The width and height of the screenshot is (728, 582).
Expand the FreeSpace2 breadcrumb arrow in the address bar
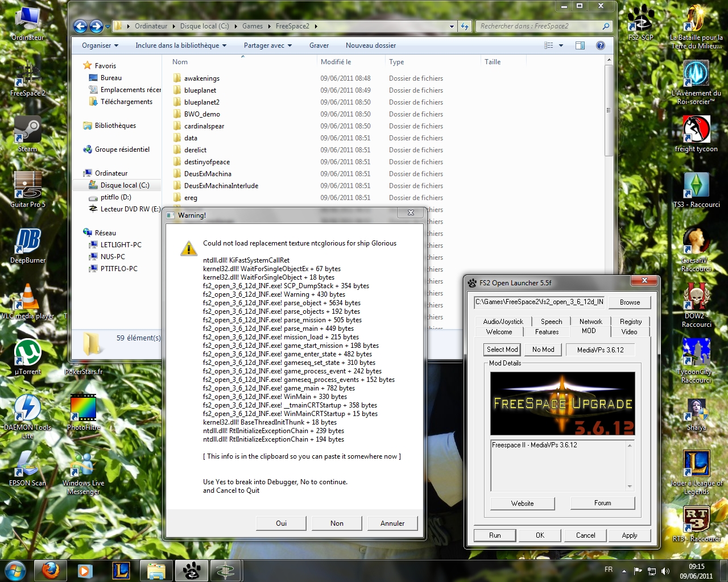(316, 26)
